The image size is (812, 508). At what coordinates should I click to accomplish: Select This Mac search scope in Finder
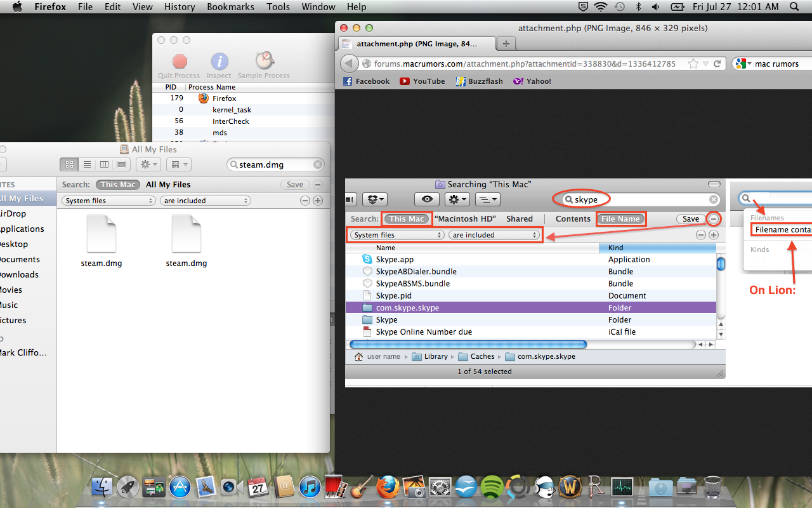click(x=118, y=185)
